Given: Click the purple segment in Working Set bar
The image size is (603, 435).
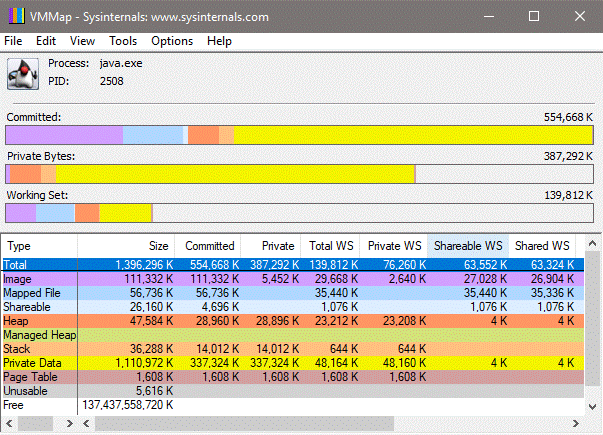Looking at the screenshot, I should (20, 212).
